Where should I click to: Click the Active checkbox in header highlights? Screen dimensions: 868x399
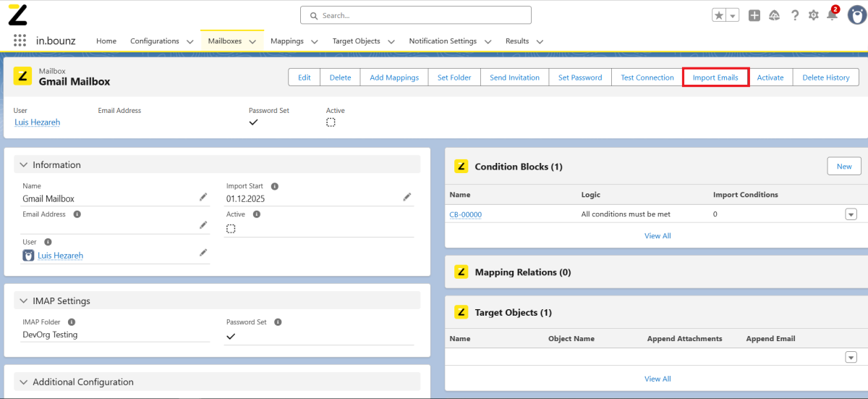[331, 122]
